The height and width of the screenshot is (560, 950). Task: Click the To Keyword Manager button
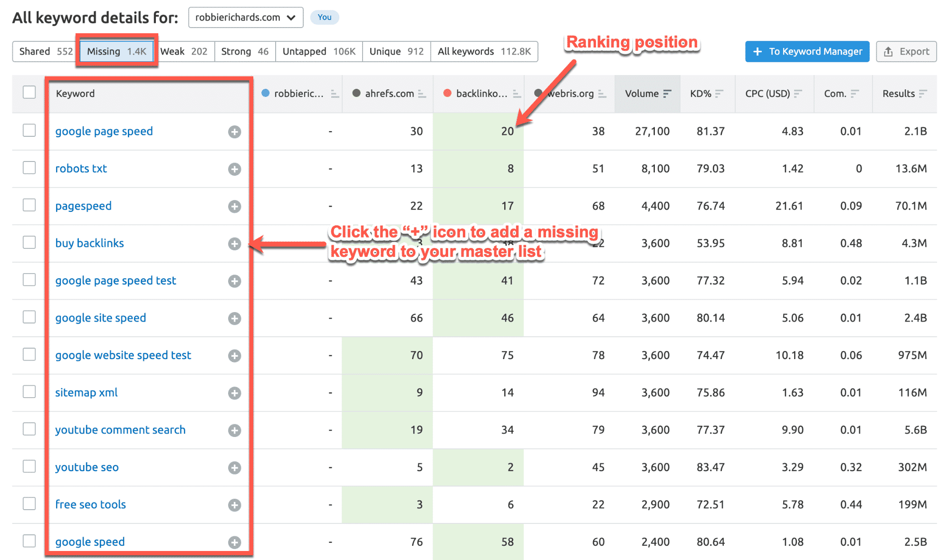tap(807, 51)
